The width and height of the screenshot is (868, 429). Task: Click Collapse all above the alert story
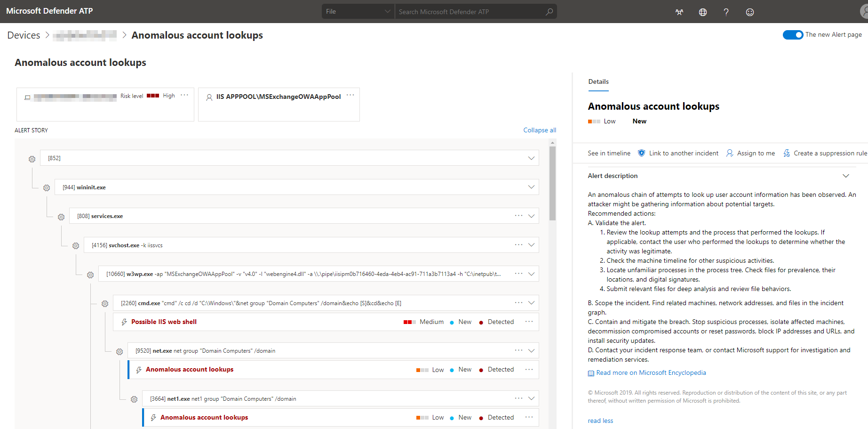(x=539, y=130)
